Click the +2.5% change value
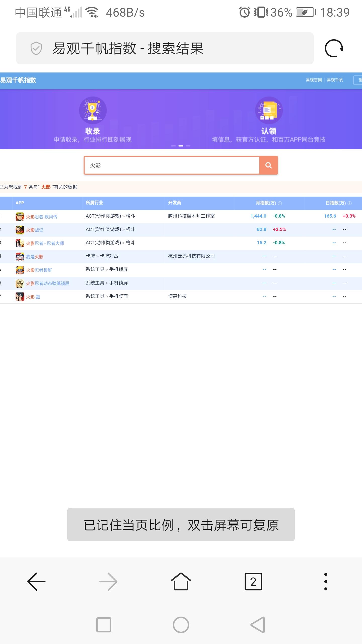The width and height of the screenshot is (362, 644). 279,229
